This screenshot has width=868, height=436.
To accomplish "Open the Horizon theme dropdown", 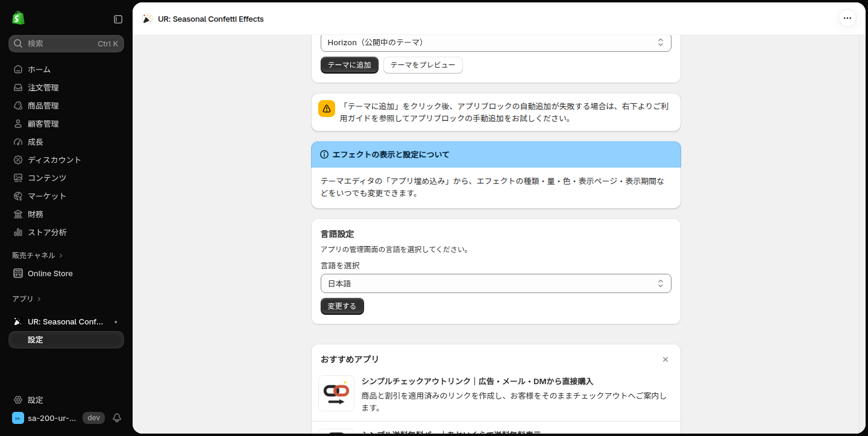I will (x=495, y=42).
